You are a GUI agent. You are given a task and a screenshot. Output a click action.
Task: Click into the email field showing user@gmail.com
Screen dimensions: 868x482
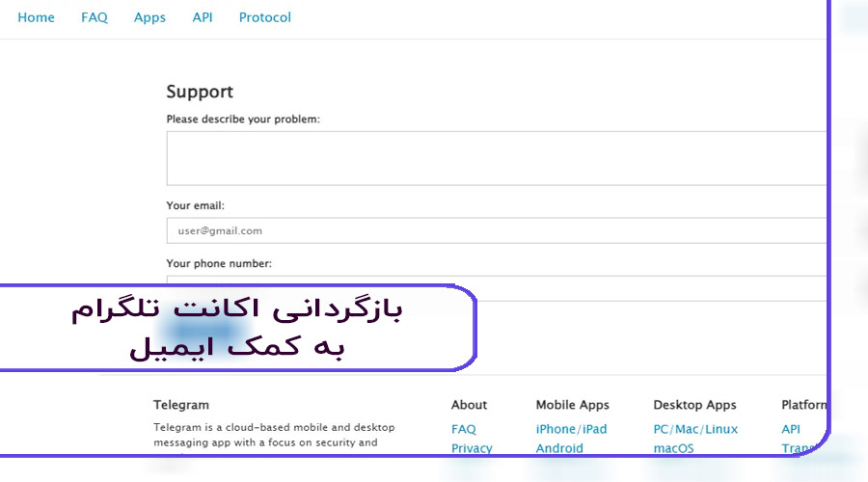[496, 230]
